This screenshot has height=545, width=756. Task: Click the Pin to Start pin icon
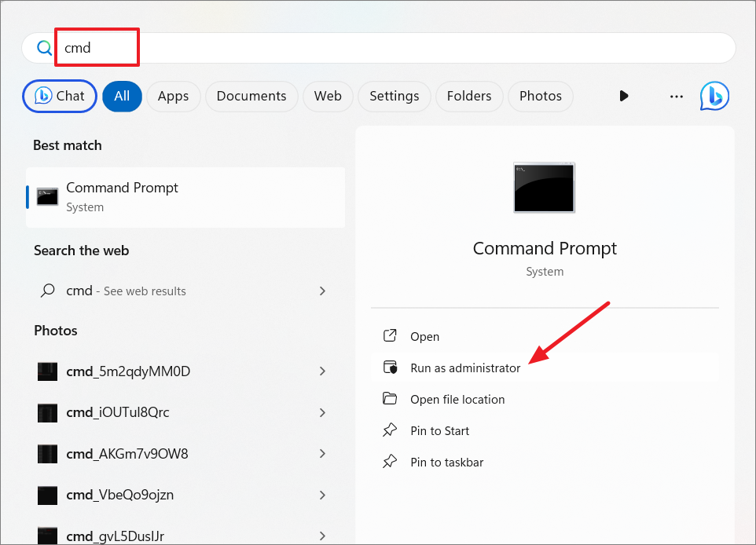[x=390, y=430]
